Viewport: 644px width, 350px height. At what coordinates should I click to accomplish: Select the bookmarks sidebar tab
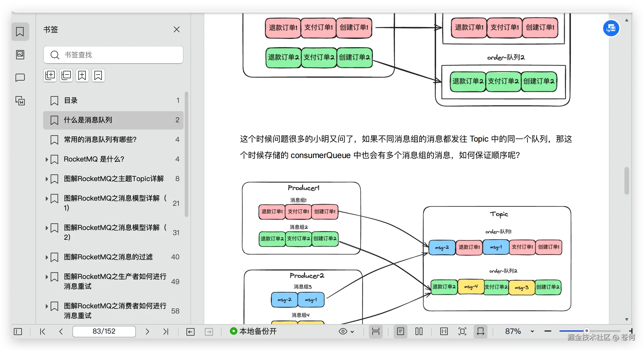(x=20, y=32)
